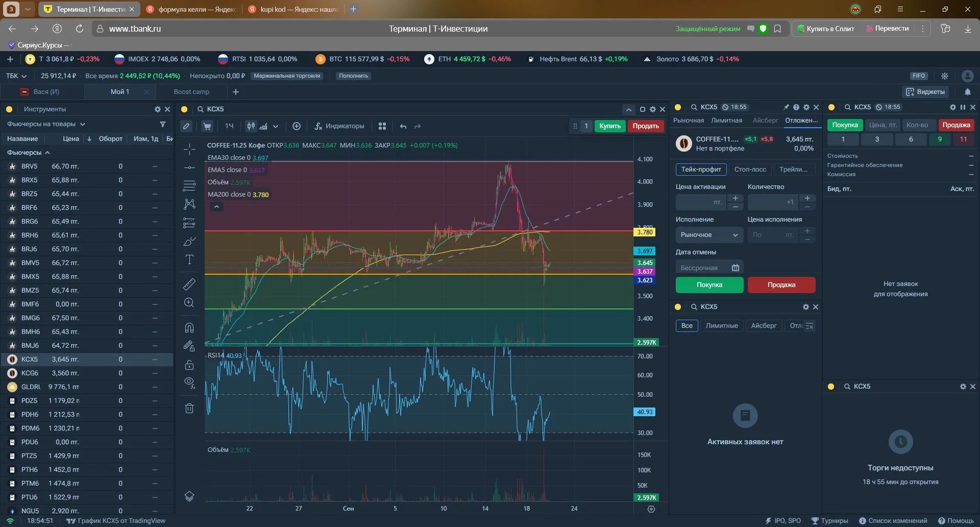Click the Пополнить button
Screen dimensions: 980x527
pyautogui.click(x=353, y=76)
